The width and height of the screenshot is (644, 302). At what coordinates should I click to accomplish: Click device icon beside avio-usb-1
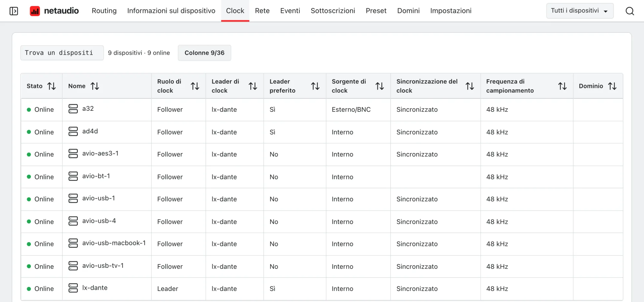click(x=73, y=198)
